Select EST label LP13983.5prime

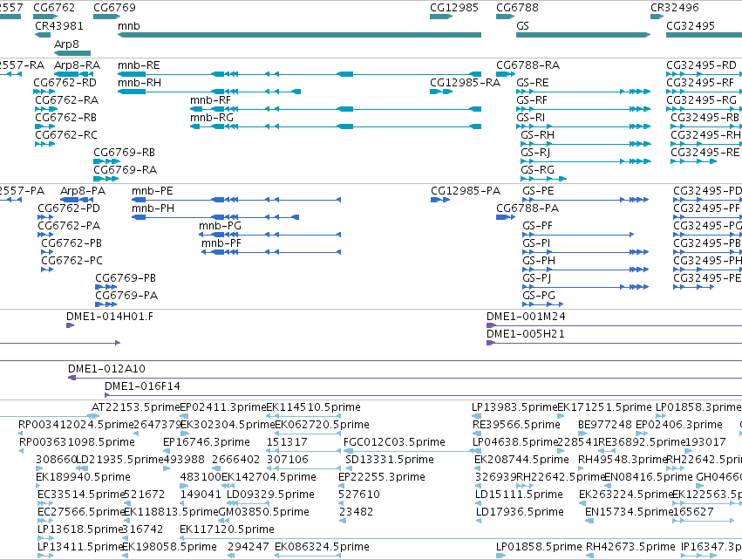point(514,407)
